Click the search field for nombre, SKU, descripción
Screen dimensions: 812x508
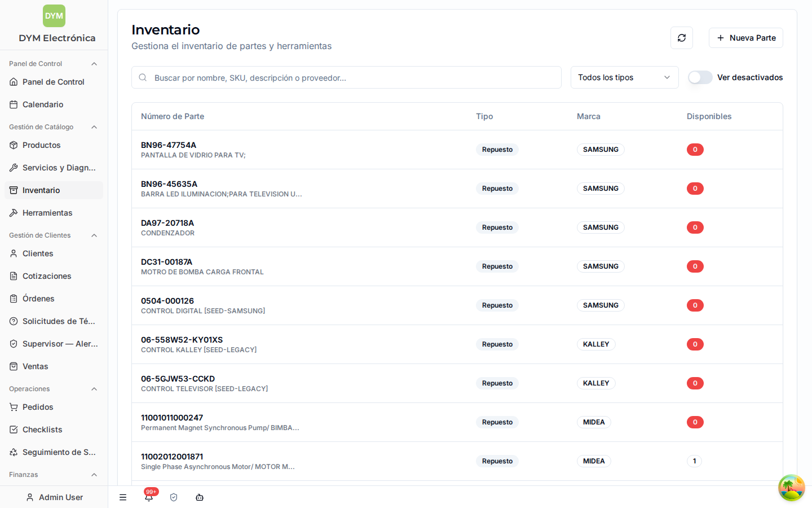(346, 77)
